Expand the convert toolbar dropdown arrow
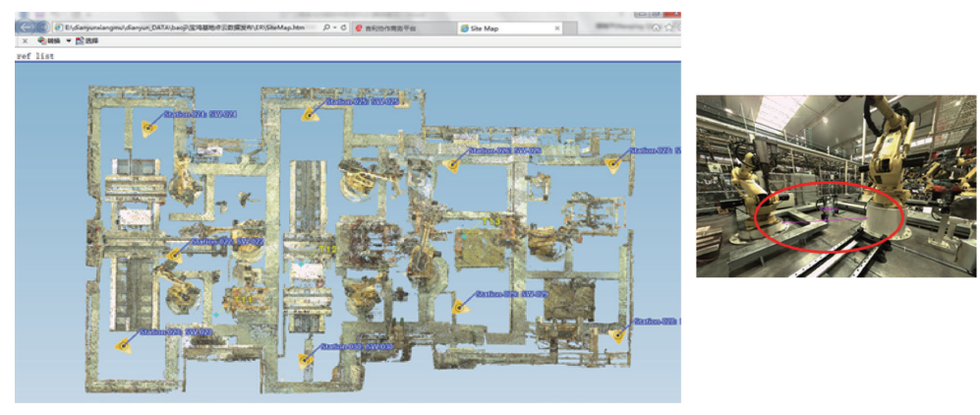The width and height of the screenshot is (980, 415). click(68, 41)
